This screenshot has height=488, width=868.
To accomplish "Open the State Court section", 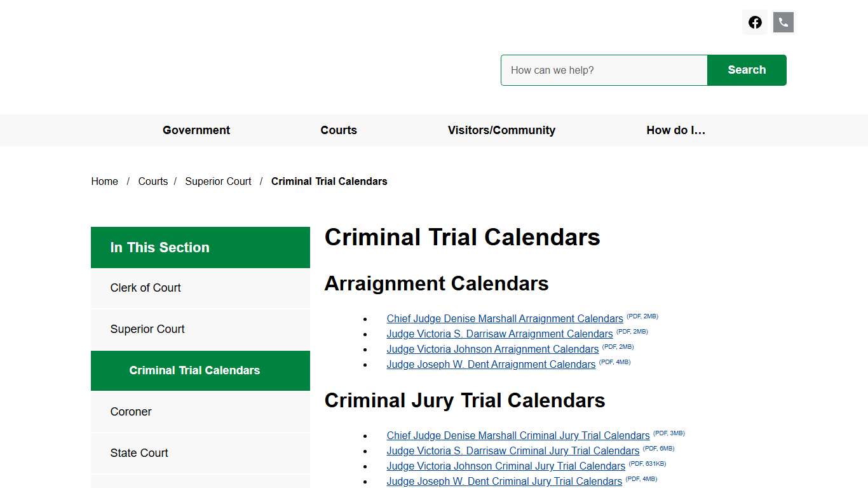I will coord(139,453).
